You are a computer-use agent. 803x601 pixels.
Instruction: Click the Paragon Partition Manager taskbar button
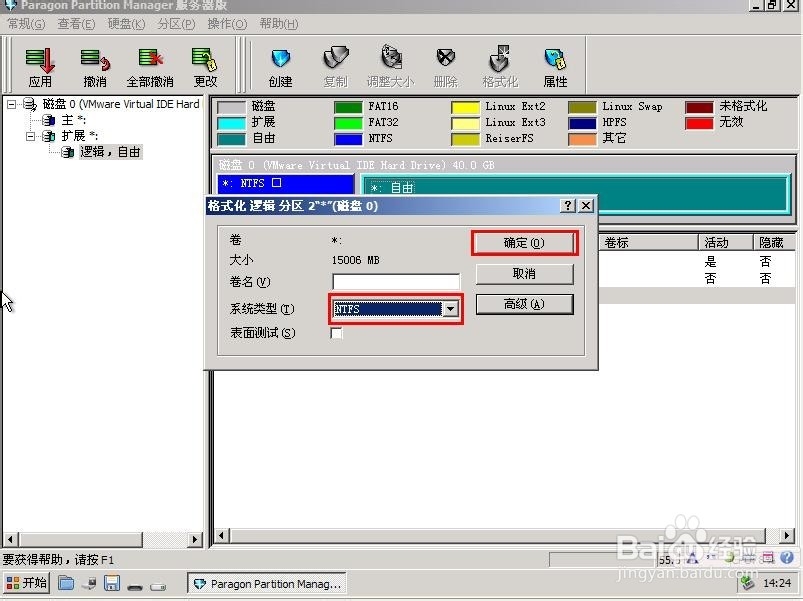pyautogui.click(x=267, y=584)
